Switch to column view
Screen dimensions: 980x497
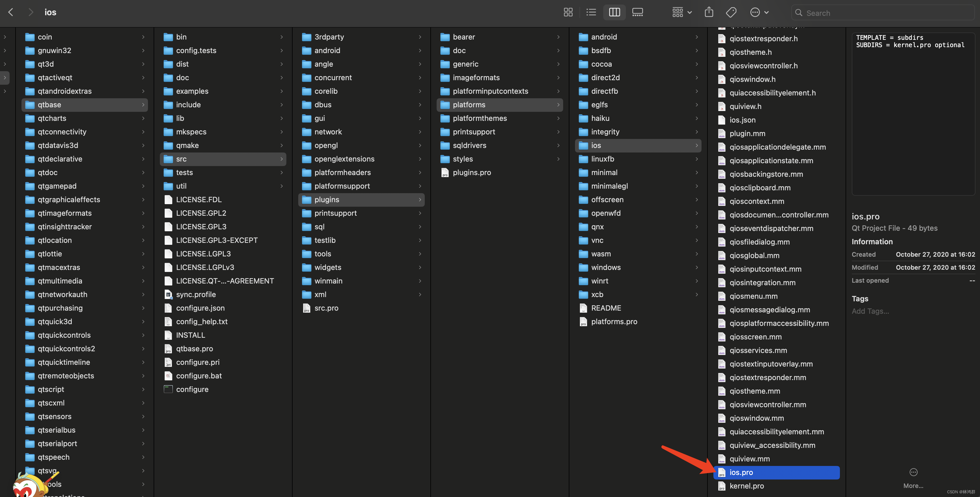pyautogui.click(x=614, y=12)
